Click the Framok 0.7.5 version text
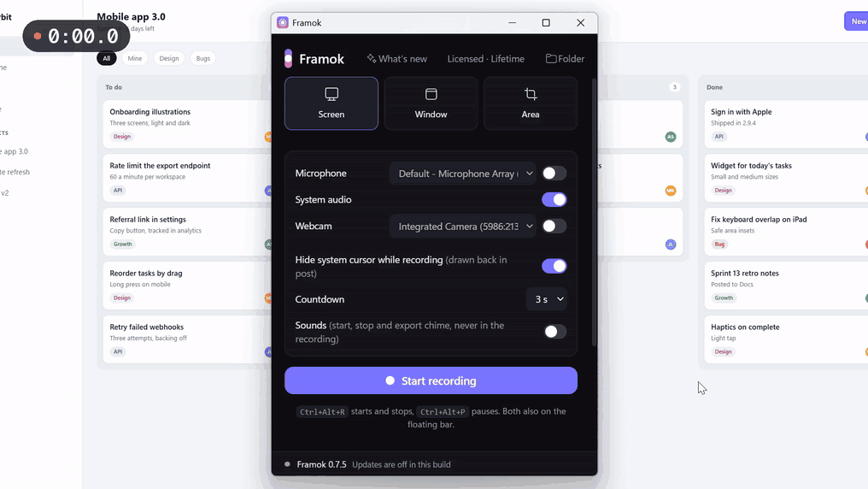Image resolution: width=868 pixels, height=489 pixels. (321, 464)
